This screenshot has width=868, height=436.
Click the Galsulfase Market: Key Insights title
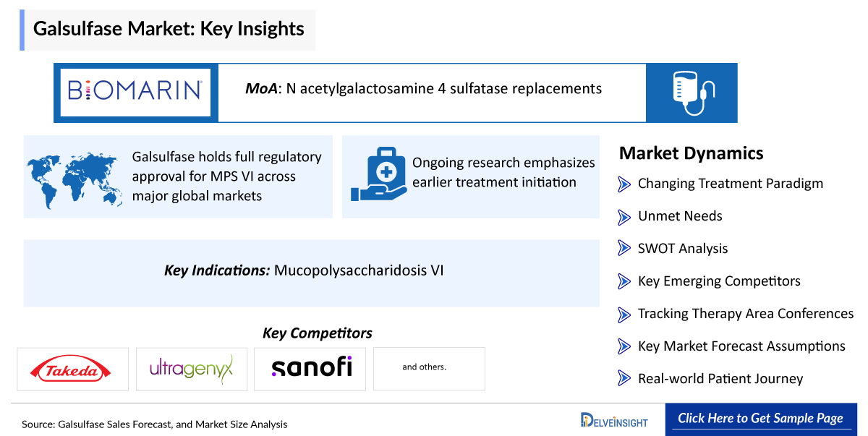[x=169, y=30]
